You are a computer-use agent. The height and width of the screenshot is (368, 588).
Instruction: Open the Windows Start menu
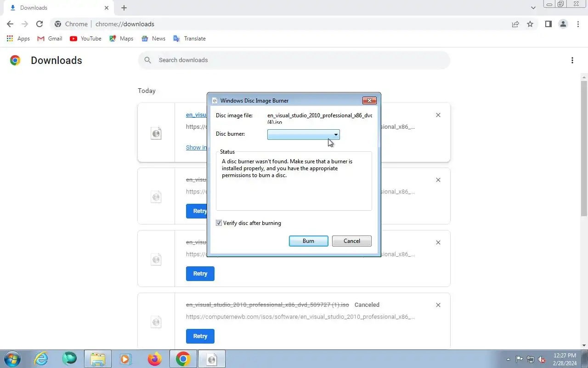[x=12, y=359]
